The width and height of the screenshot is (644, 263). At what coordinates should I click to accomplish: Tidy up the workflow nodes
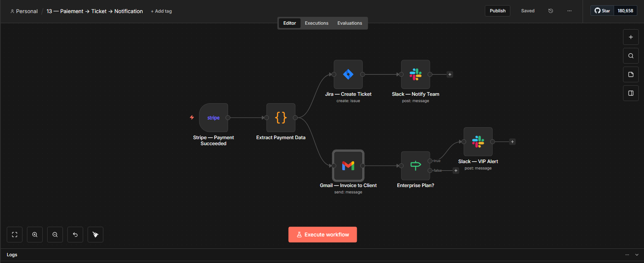click(x=95, y=235)
